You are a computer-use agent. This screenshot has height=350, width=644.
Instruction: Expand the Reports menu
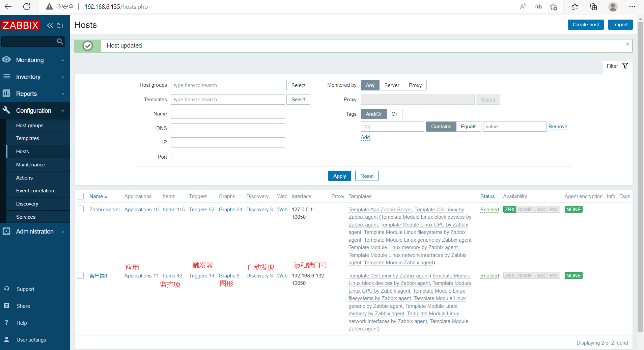(x=35, y=94)
